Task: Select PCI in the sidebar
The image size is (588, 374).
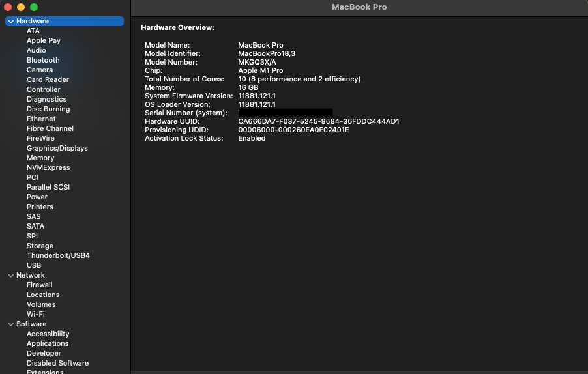Action: tap(33, 177)
